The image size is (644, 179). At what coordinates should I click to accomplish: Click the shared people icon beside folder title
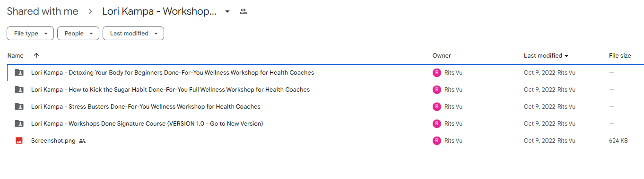243,12
